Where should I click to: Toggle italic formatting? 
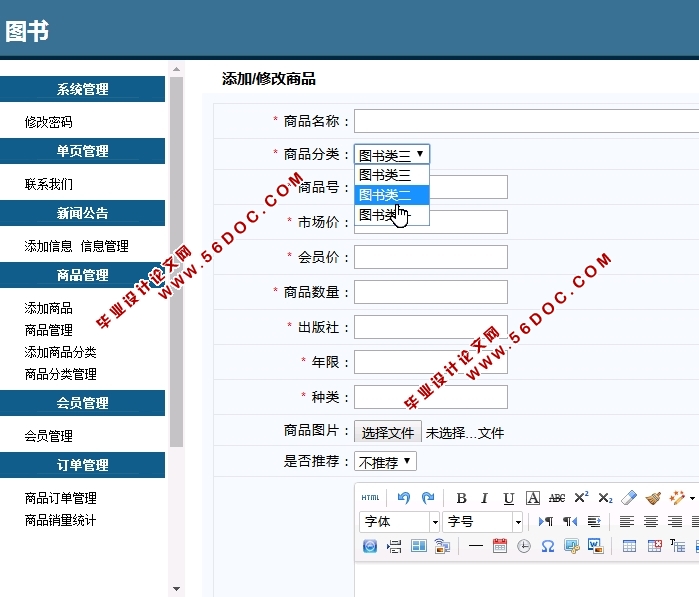pos(485,498)
